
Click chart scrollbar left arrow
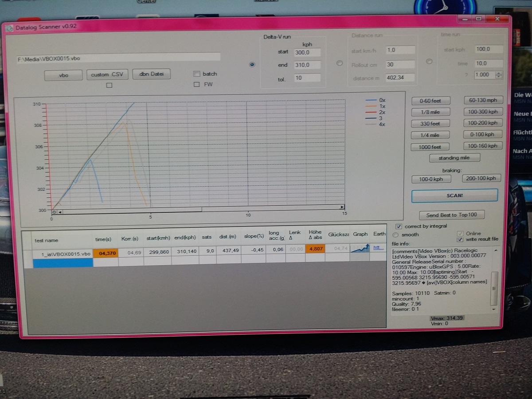coord(60,212)
